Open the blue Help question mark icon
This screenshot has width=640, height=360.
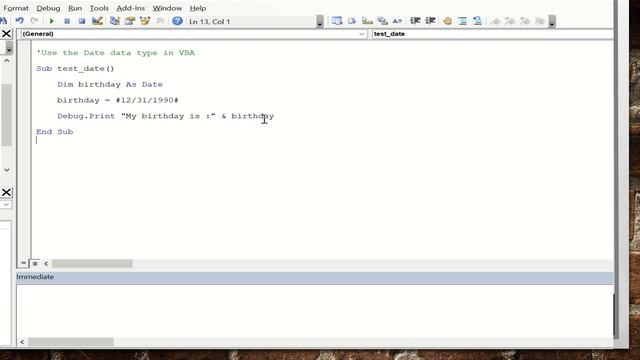[177, 21]
